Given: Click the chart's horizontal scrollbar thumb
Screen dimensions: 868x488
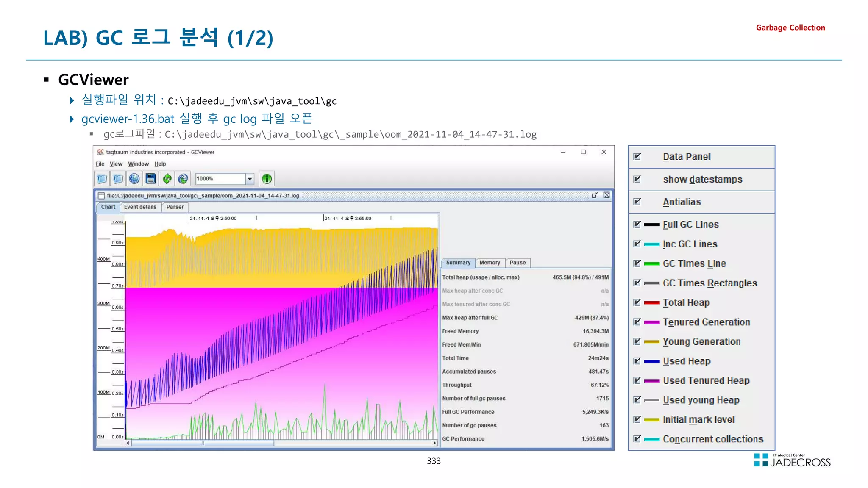Looking at the screenshot, I should [x=203, y=443].
